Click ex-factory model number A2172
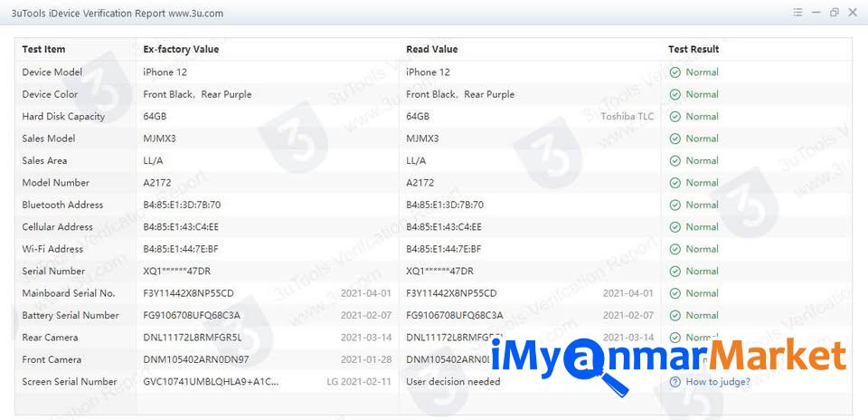Viewport: 868px width, 420px height. point(157,183)
